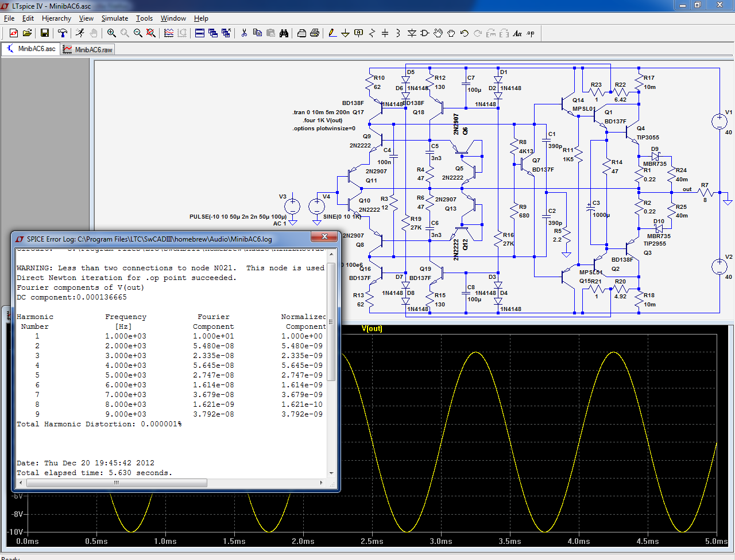This screenshot has width=735, height=560.
Task: Click the V1 voltage source symbol
Action: [x=719, y=121]
